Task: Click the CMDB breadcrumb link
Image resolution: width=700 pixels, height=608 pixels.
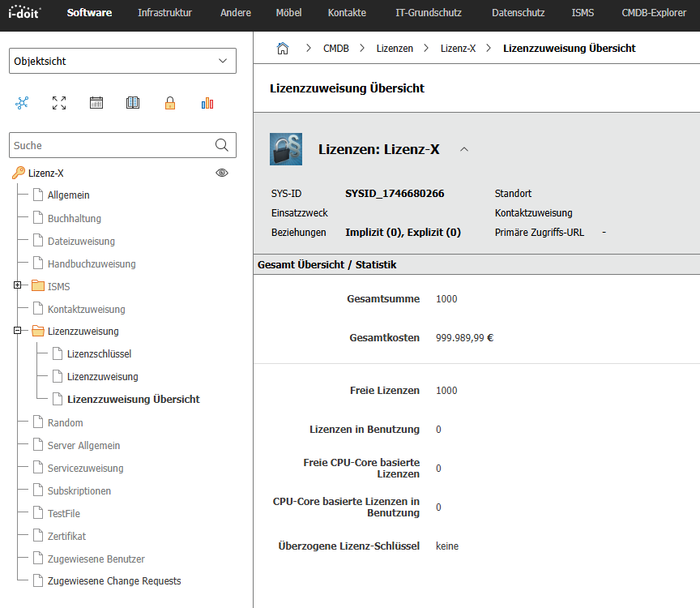Action: [336, 49]
